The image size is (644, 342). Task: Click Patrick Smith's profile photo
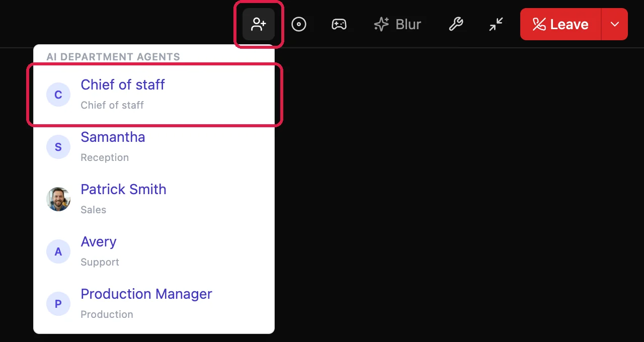(58, 199)
